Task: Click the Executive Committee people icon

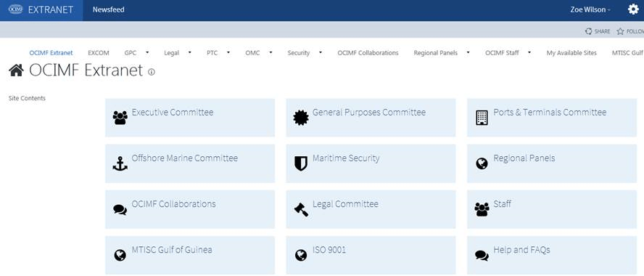Action: (120, 118)
